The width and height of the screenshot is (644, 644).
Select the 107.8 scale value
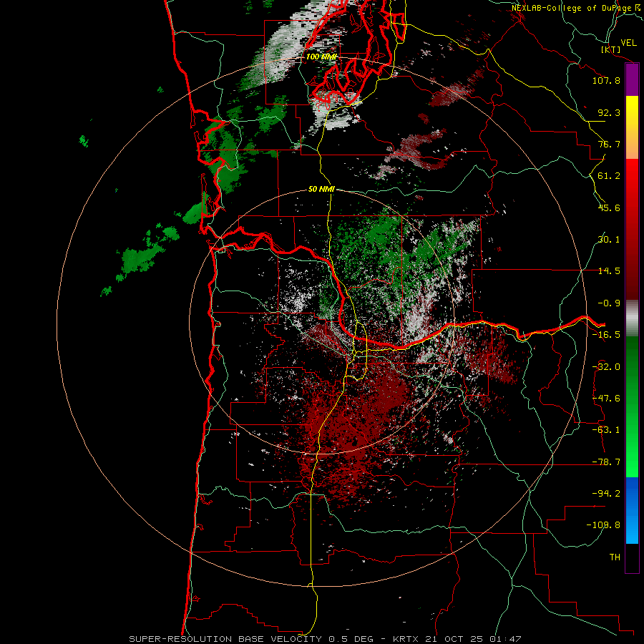click(x=606, y=80)
